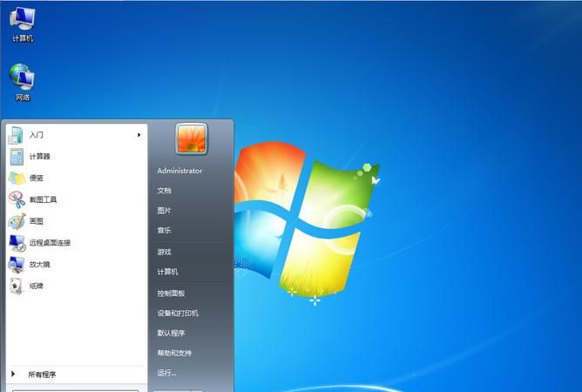Open the 画图 paint icon
The height and width of the screenshot is (392, 582).
point(17,221)
